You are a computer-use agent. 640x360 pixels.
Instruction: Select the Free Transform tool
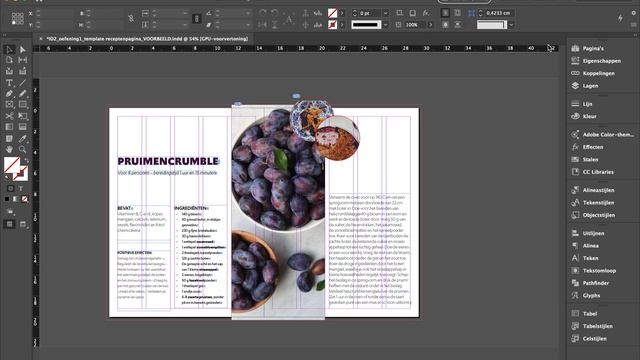pyautogui.click(x=23, y=116)
